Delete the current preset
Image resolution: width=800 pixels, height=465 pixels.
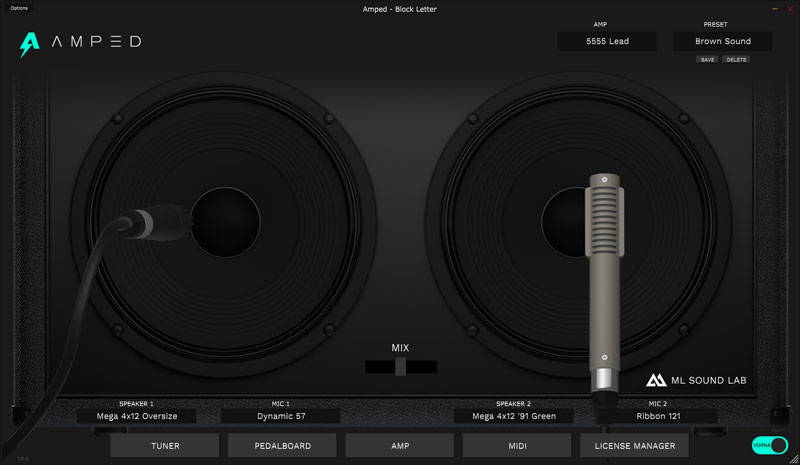[736, 60]
